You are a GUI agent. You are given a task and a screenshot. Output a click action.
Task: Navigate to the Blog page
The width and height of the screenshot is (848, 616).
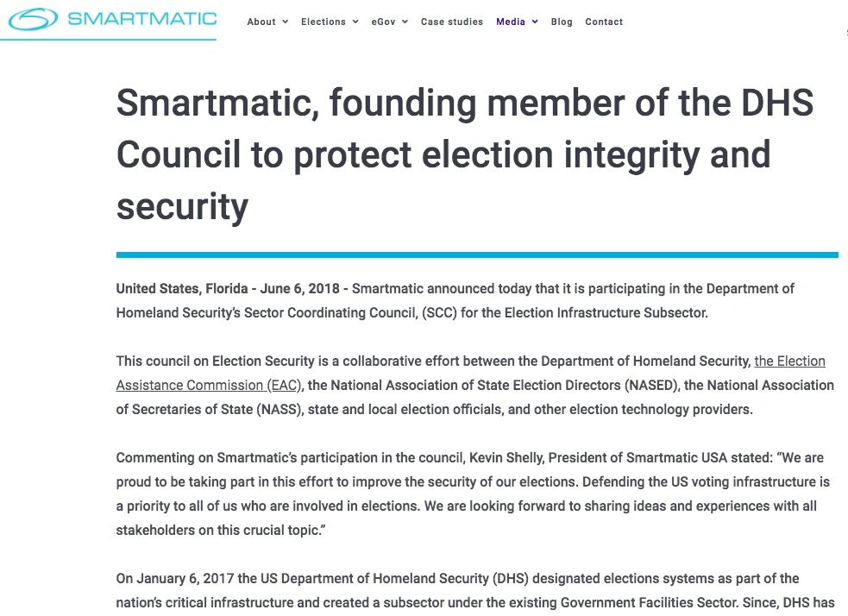pyautogui.click(x=562, y=22)
